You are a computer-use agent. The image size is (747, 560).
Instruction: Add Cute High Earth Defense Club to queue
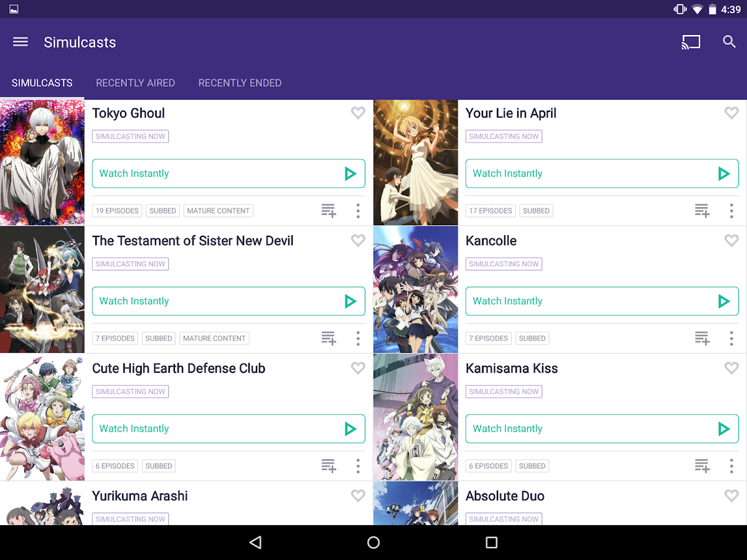(329, 465)
